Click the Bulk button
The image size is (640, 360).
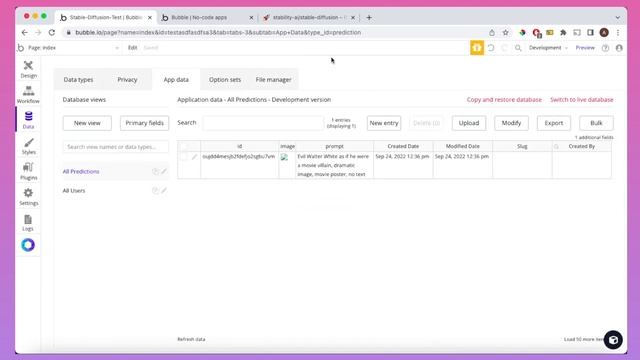coord(596,123)
